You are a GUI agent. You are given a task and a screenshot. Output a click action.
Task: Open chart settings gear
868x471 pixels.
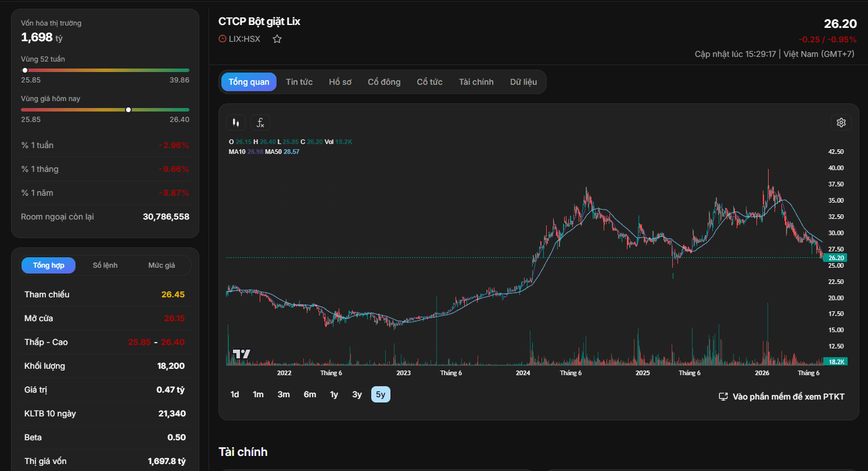tap(841, 123)
